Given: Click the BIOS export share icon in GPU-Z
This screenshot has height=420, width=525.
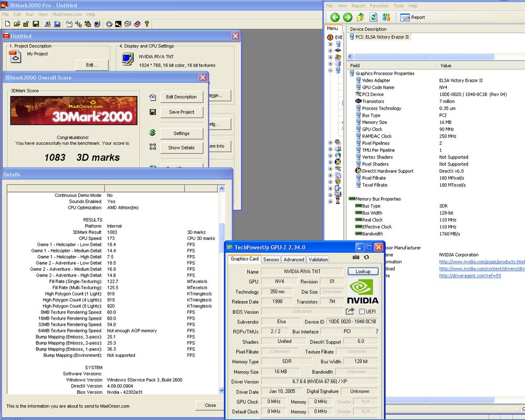Looking at the screenshot, I should (x=350, y=311).
